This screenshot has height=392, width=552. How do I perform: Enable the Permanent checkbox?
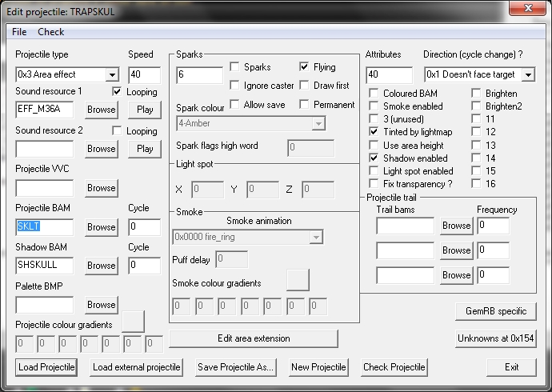point(304,104)
